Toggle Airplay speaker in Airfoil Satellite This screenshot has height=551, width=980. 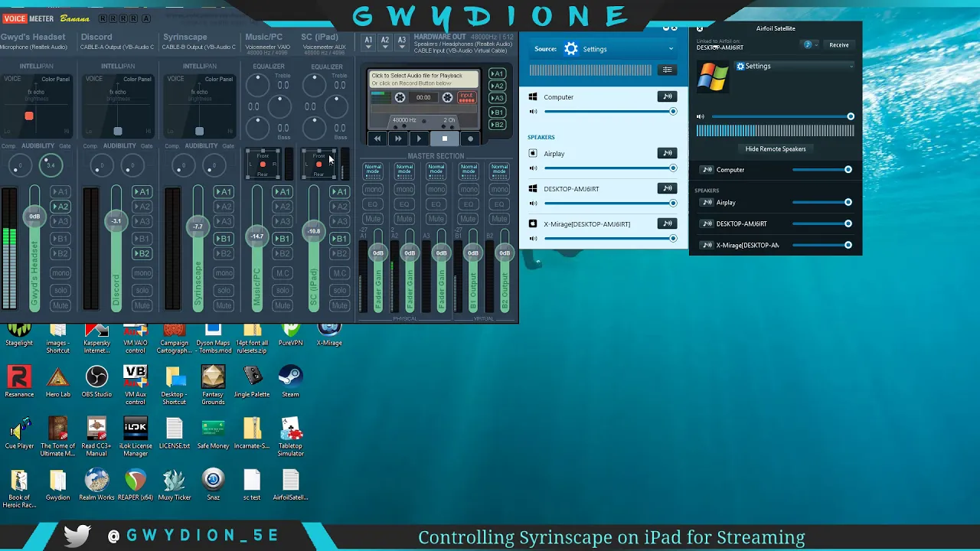(707, 203)
